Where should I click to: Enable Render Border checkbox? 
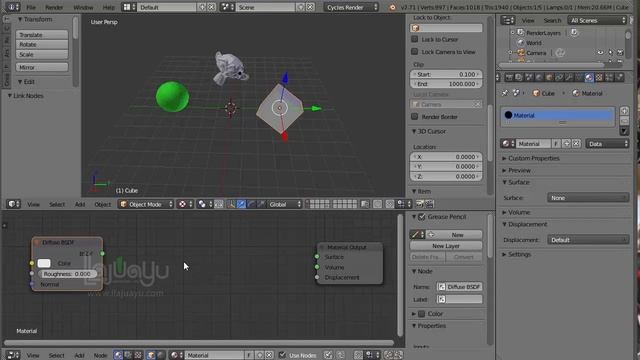[415, 117]
